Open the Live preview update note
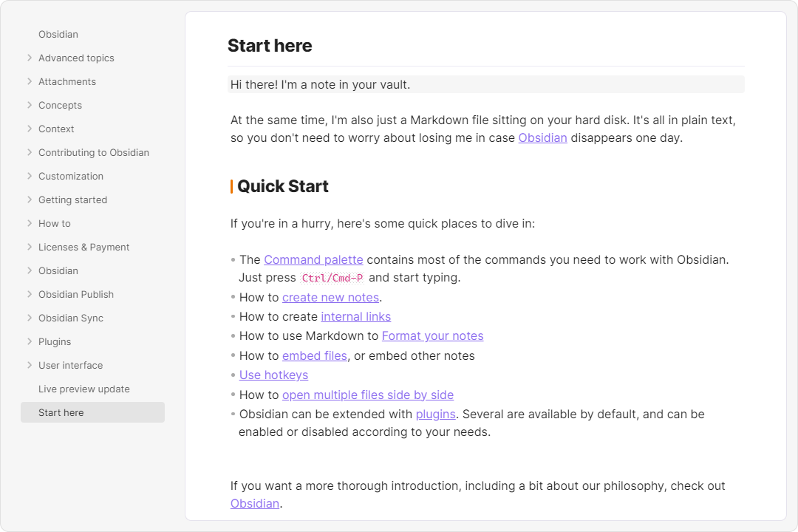Image resolution: width=798 pixels, height=532 pixels. [84, 389]
